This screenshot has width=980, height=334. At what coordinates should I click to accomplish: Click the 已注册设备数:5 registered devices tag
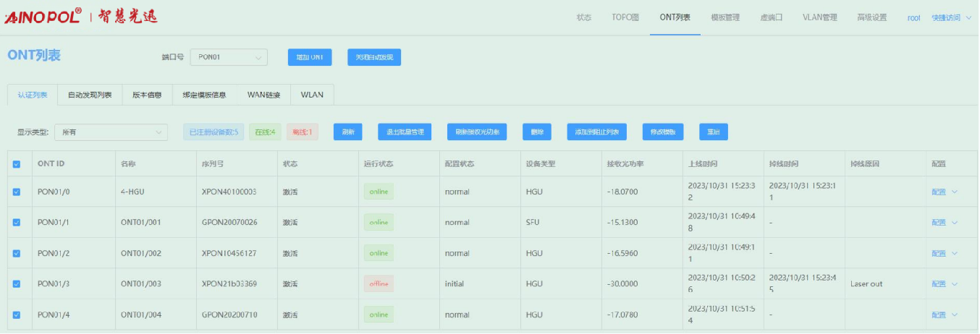[214, 132]
